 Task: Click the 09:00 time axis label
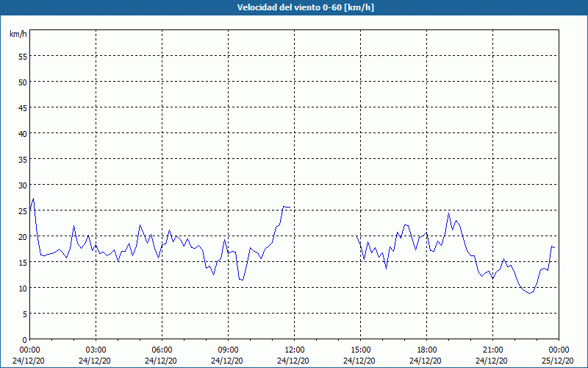(228, 350)
